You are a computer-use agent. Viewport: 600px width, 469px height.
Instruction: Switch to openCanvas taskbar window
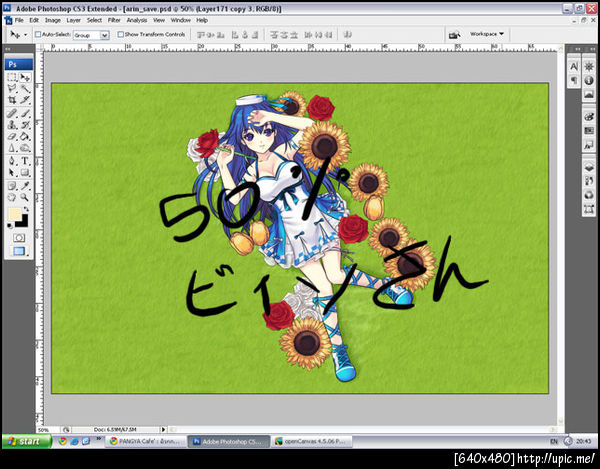[311, 441]
